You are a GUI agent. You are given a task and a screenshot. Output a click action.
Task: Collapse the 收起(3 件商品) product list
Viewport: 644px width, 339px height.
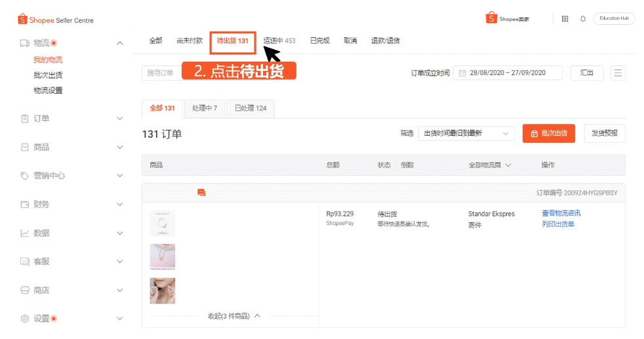pyautogui.click(x=233, y=316)
